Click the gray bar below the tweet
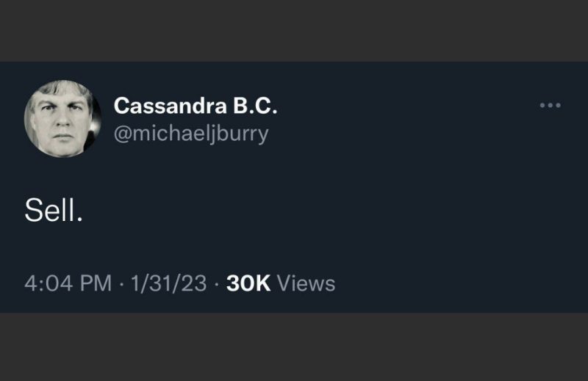588x381 pixels. 294,346
